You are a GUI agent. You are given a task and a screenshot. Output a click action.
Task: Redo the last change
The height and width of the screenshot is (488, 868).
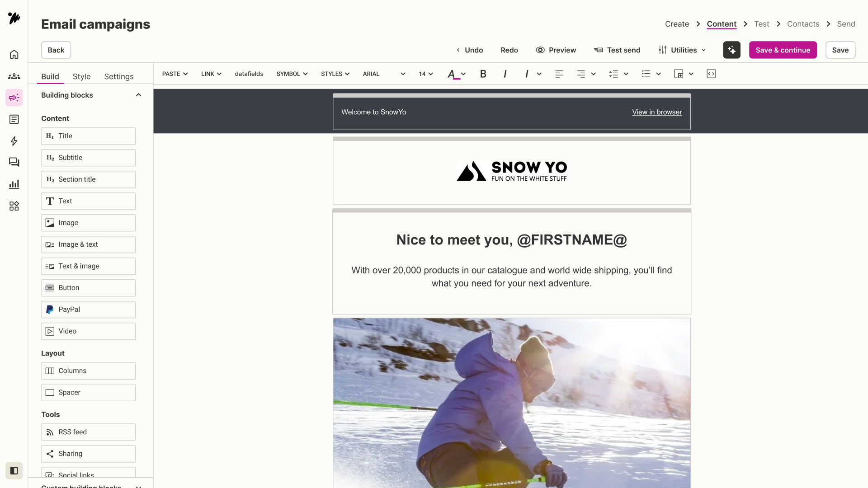[x=509, y=50]
